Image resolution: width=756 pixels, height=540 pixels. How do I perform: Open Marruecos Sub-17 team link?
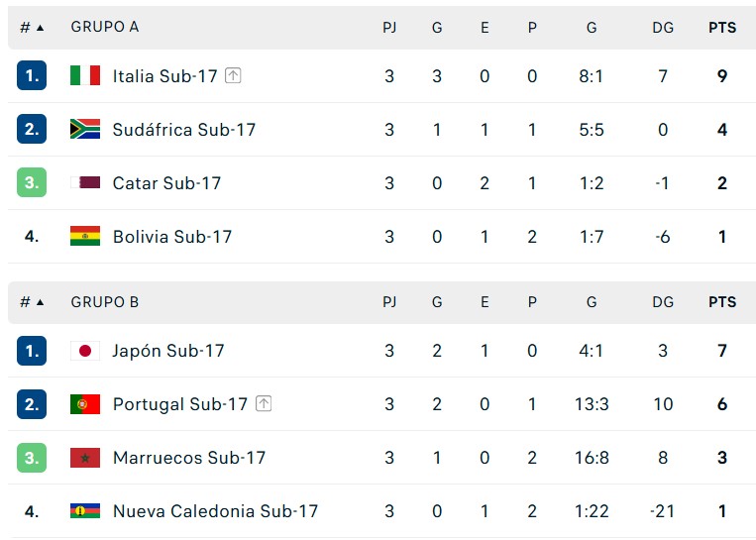click(189, 458)
